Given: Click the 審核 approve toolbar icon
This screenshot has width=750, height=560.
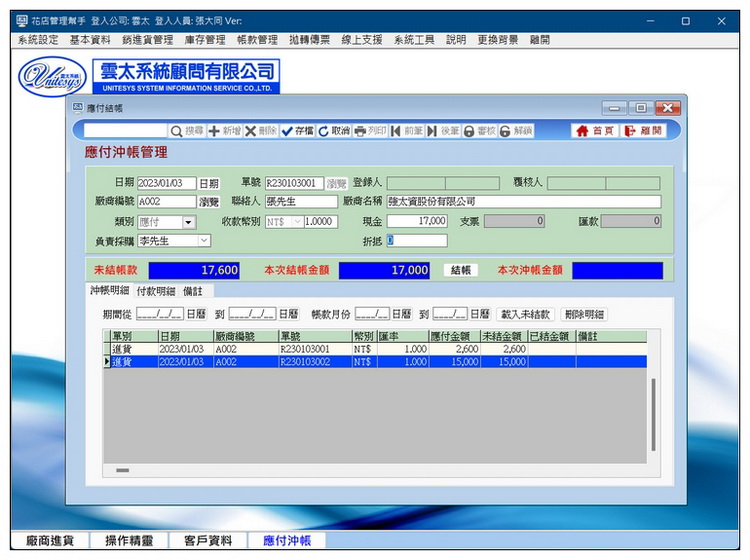Looking at the screenshot, I should click(479, 131).
